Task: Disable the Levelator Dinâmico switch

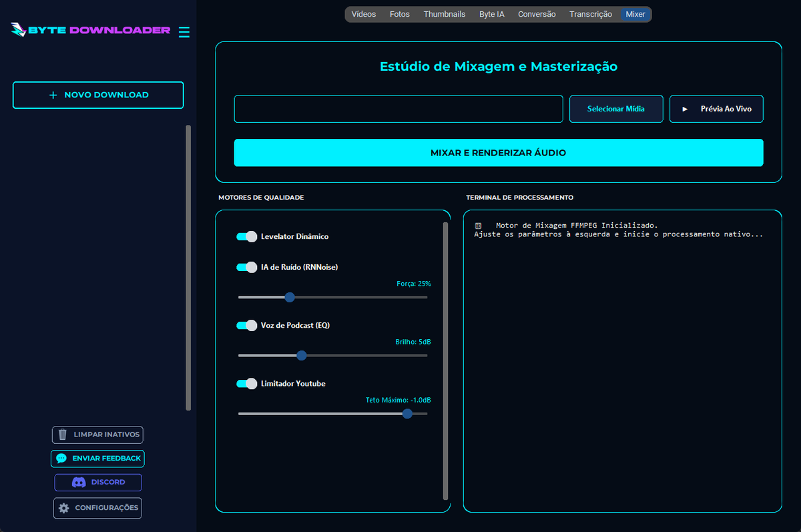Action: click(247, 236)
